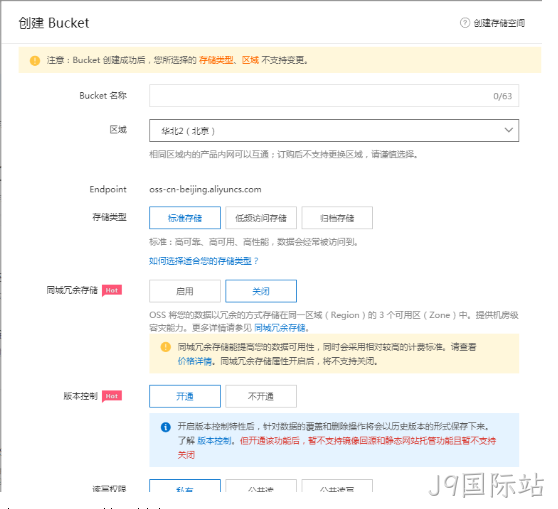
Task: Click the 创建 Bucket dialog title
Action: (x=54, y=23)
